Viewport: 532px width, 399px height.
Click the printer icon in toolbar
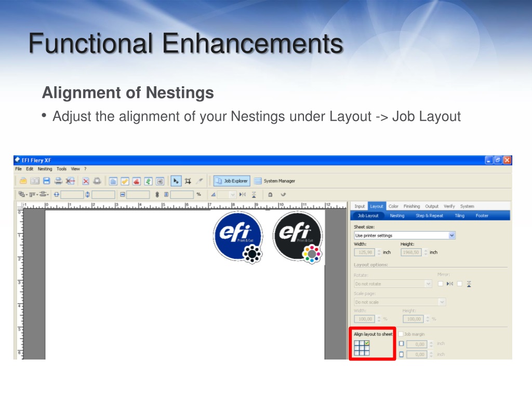[x=58, y=181]
